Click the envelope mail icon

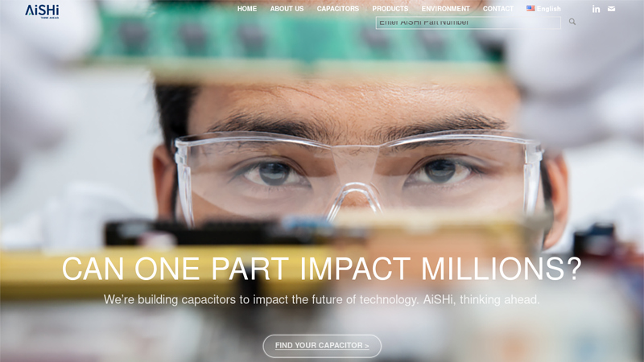[x=611, y=9]
